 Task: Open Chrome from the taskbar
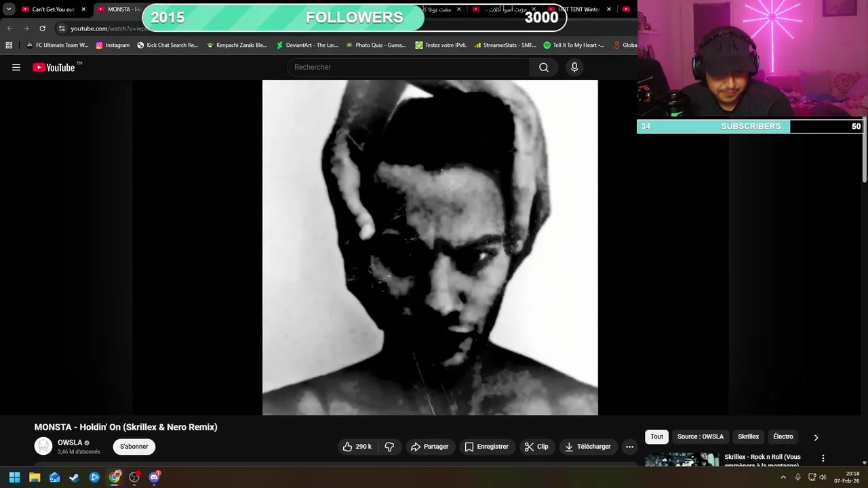[115, 477]
